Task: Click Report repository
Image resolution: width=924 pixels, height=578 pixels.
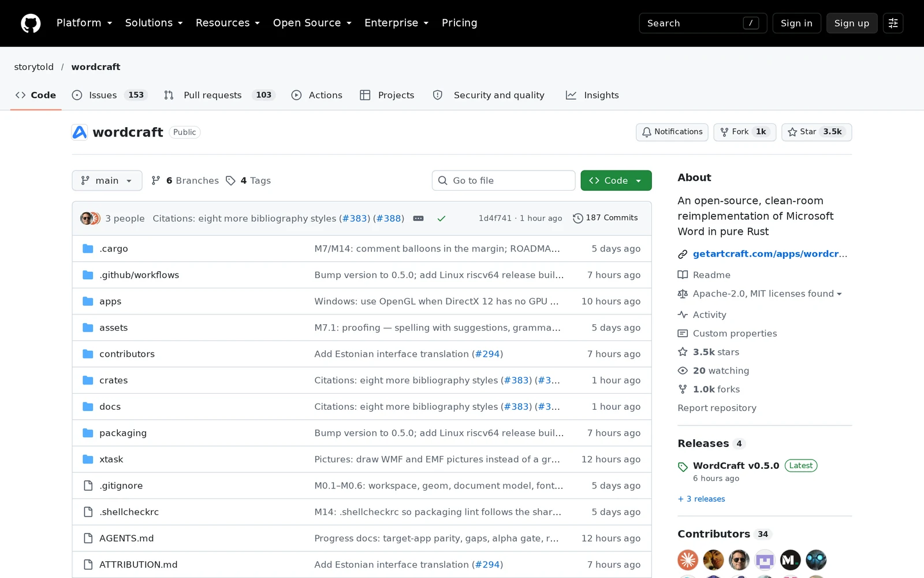Action: (717, 408)
